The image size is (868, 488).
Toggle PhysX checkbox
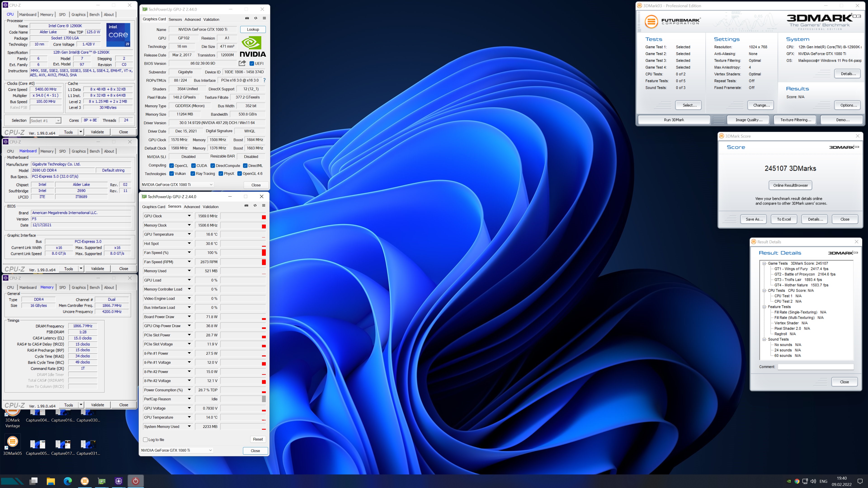coord(221,174)
